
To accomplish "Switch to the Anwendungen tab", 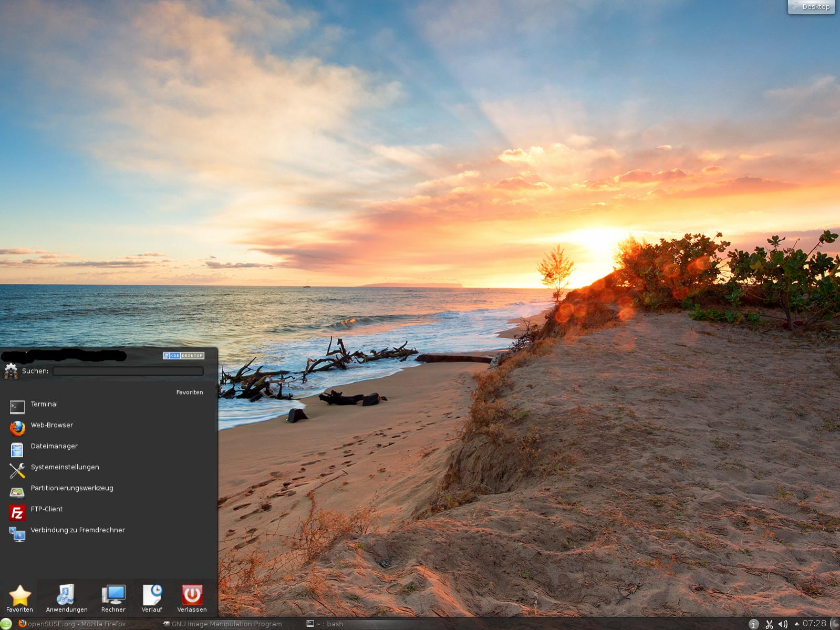I will pos(67,598).
